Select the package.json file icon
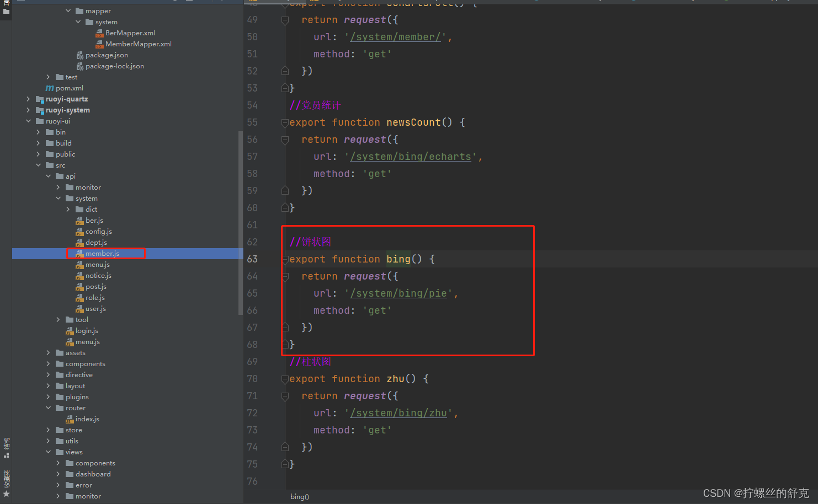Image resolution: width=818 pixels, height=504 pixels. coord(79,55)
